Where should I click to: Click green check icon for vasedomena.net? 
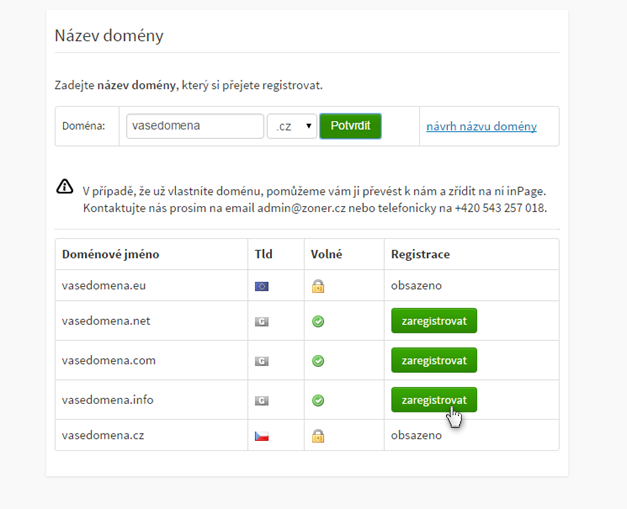[318, 321]
